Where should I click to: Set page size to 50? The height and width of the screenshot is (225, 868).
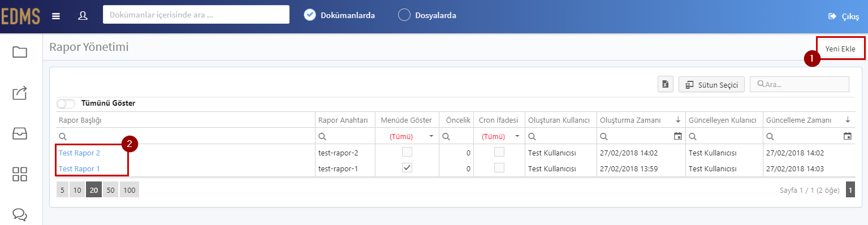pyautogui.click(x=110, y=190)
